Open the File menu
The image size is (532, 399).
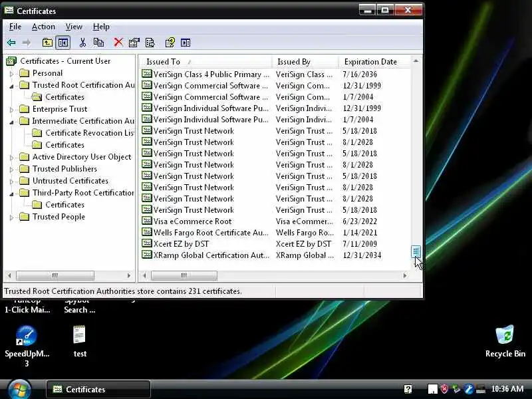(15, 27)
